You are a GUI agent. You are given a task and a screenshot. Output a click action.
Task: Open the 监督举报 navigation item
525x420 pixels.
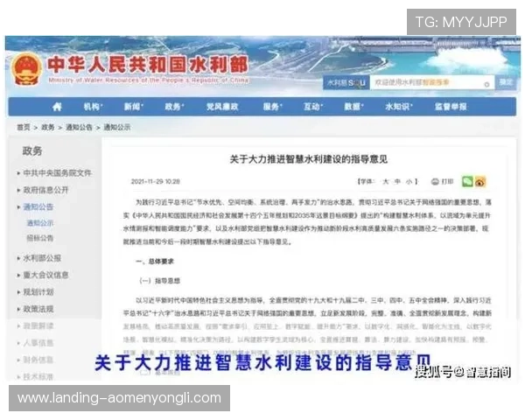point(451,107)
